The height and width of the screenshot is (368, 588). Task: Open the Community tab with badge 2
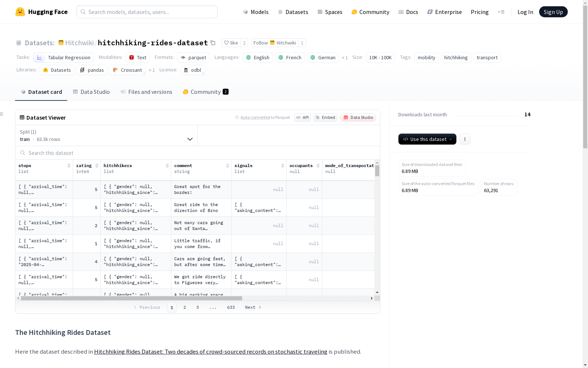[x=206, y=92]
